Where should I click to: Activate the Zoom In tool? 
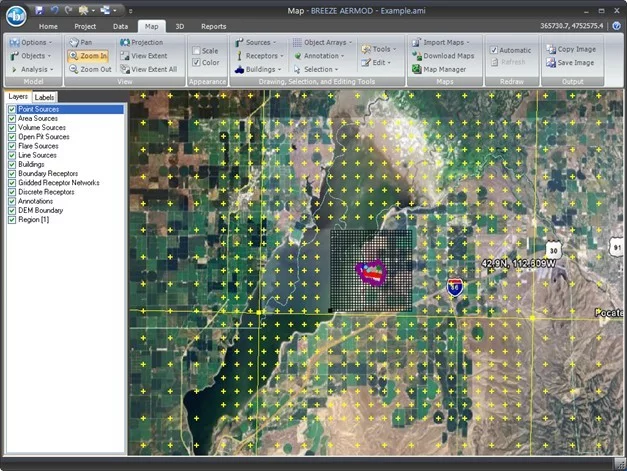pyautogui.click(x=89, y=56)
